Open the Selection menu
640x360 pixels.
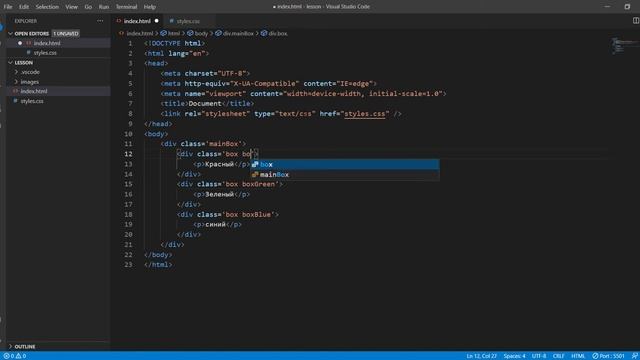[x=47, y=7]
